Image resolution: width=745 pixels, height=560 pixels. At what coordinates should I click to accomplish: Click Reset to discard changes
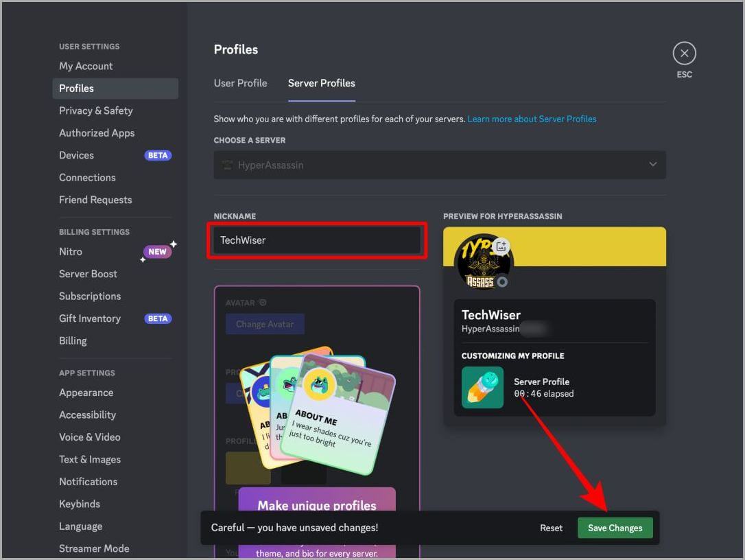(x=551, y=528)
